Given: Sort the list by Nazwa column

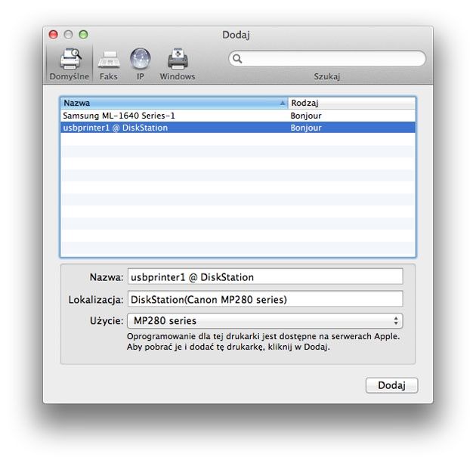Looking at the screenshot, I should [x=175, y=103].
